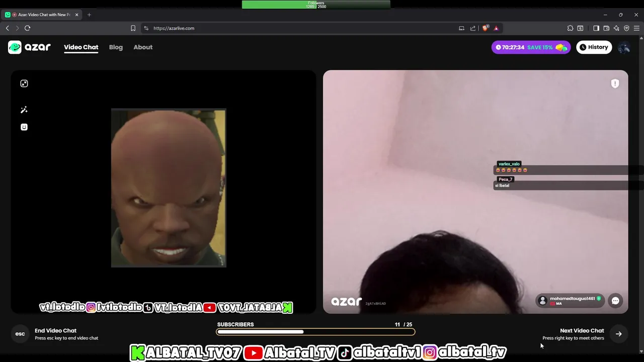Report user with the shield icon

click(x=615, y=83)
